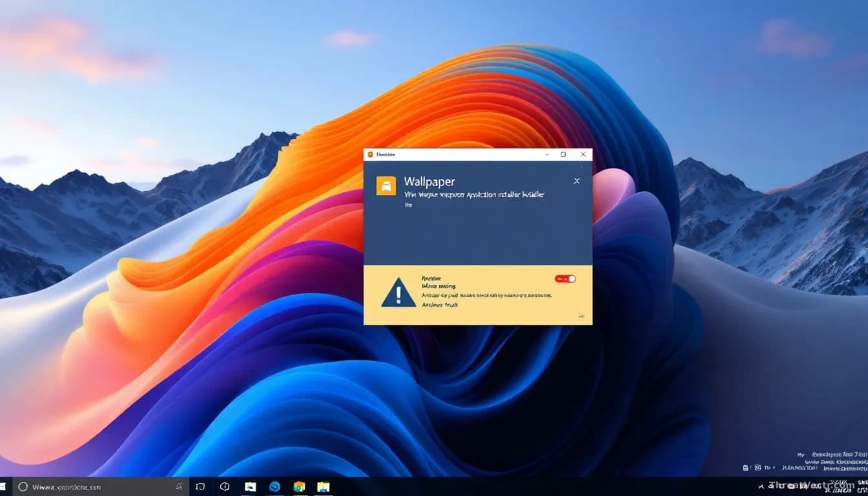Click the icon at the search box's right end
This screenshot has height=496, width=868.
(x=179, y=486)
